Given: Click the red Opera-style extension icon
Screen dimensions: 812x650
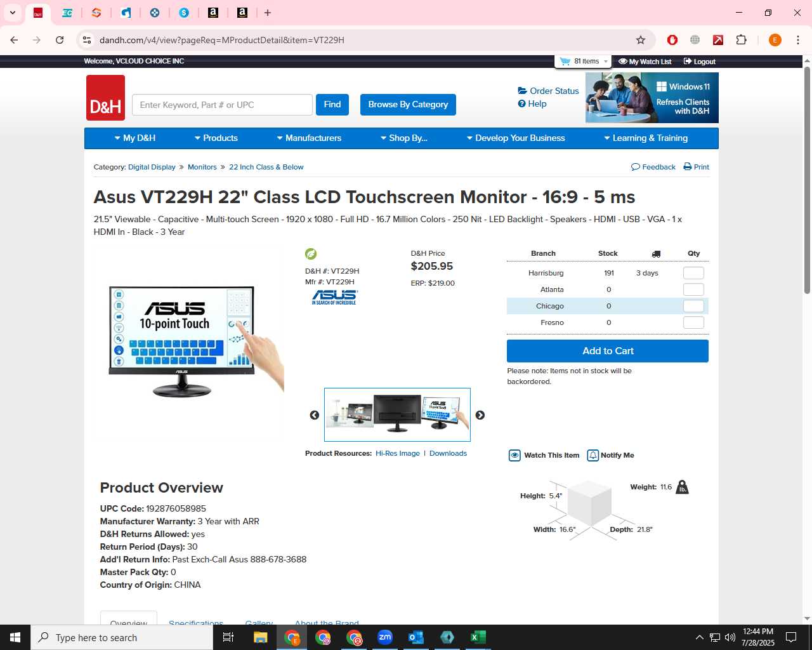Looking at the screenshot, I should [x=672, y=40].
